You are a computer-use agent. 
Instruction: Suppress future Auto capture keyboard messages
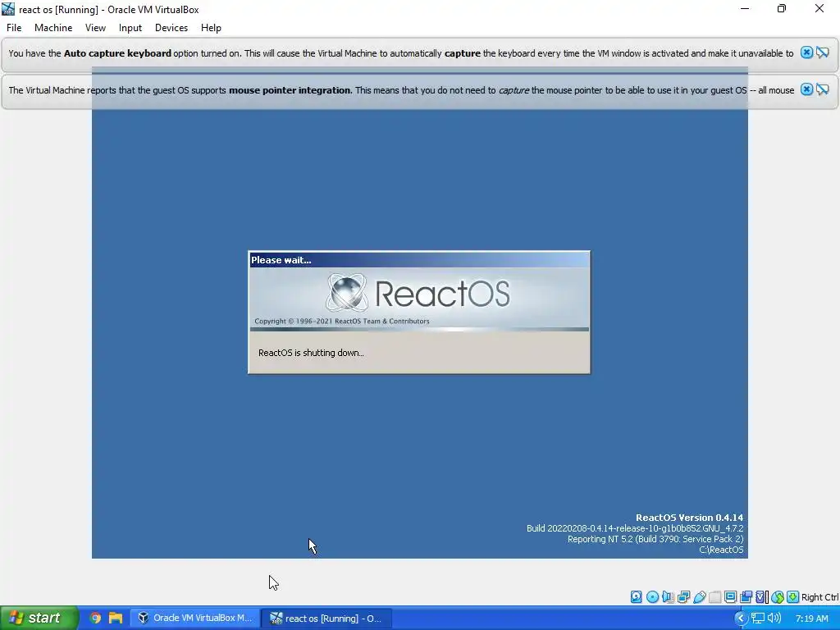pyautogui.click(x=823, y=52)
